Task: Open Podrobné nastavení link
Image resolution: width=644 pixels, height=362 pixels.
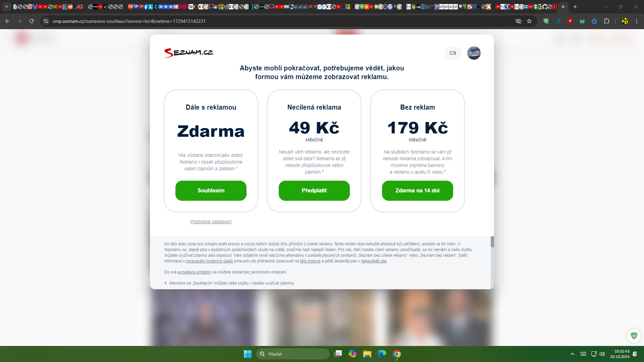Action: 211,222
